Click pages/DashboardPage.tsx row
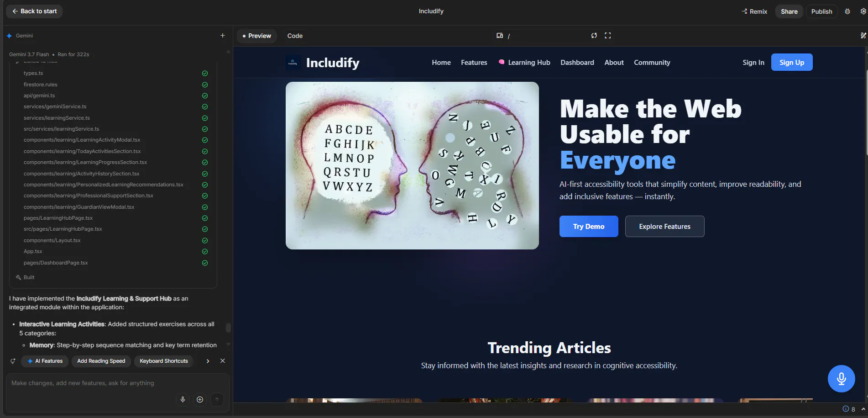 56,263
